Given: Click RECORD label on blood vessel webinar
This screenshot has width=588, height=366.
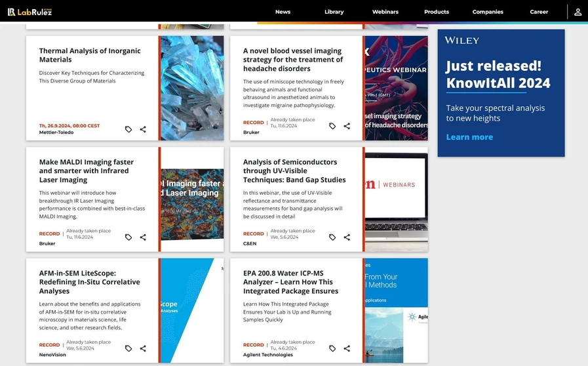Looking at the screenshot, I should (x=254, y=123).
